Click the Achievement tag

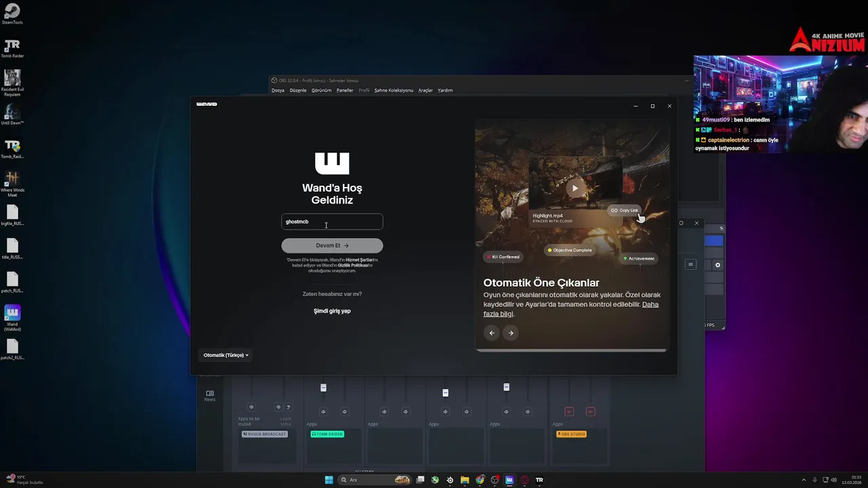click(638, 258)
